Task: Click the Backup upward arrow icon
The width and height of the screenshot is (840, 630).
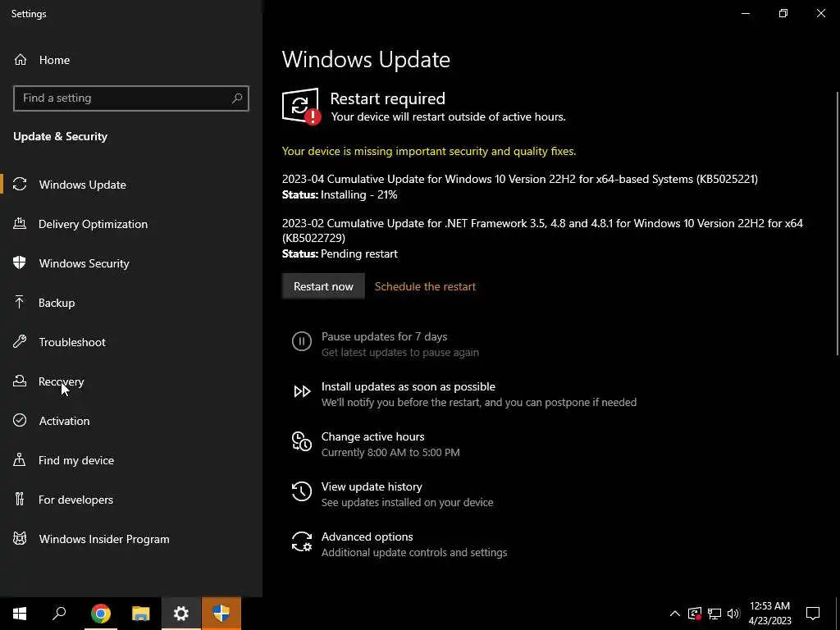Action: (x=20, y=303)
